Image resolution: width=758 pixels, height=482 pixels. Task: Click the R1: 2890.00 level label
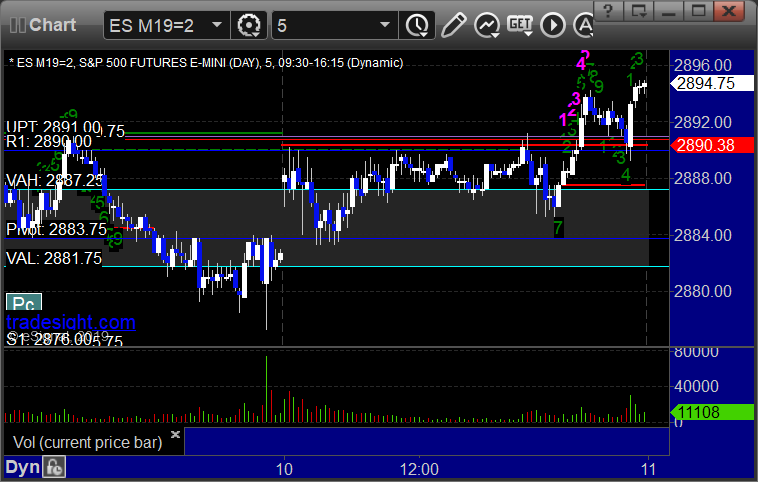[x=48, y=142]
